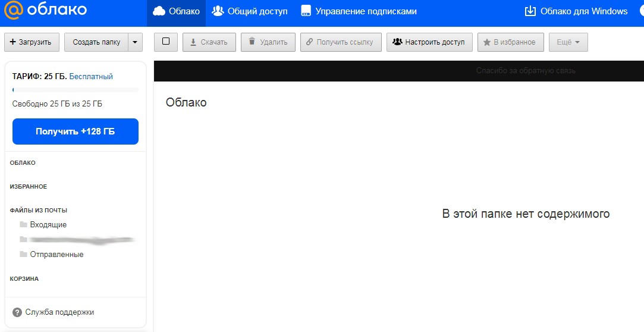Open the Входящие folder
This screenshot has width=644, height=332.
(48, 225)
